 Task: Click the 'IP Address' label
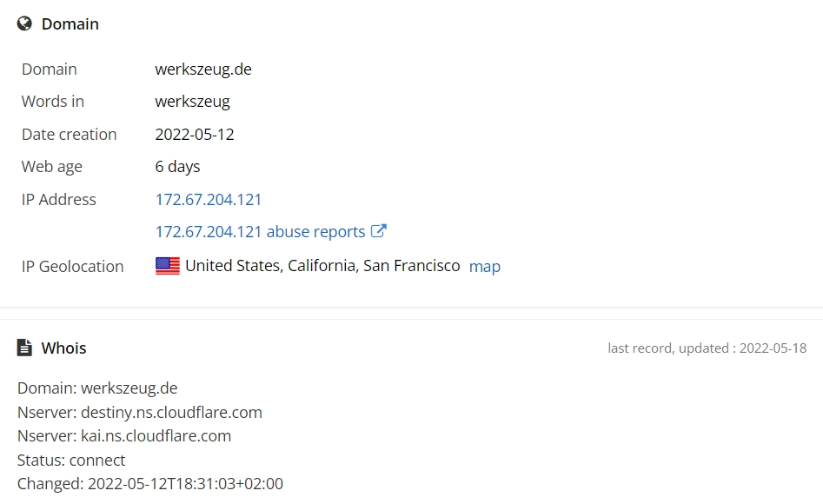59,200
